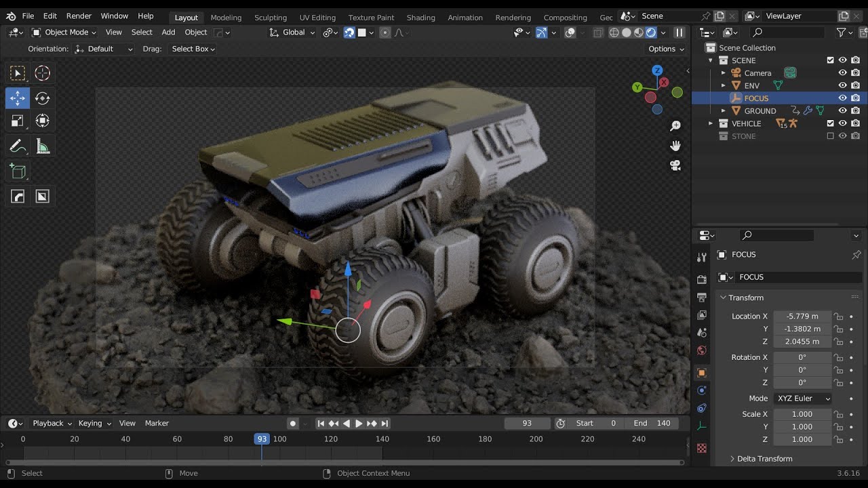Open the Scene properties tab
The height and width of the screenshot is (488, 868).
click(702, 333)
